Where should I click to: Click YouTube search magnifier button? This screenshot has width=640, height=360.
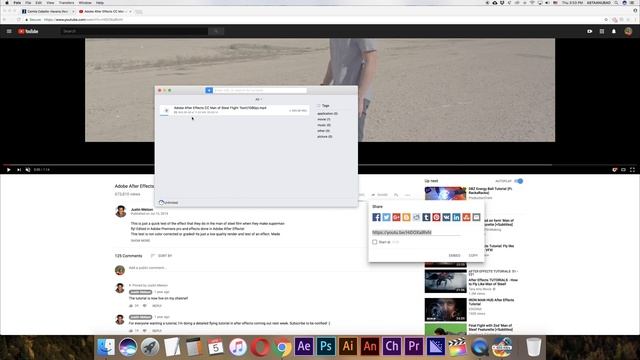tap(216, 31)
